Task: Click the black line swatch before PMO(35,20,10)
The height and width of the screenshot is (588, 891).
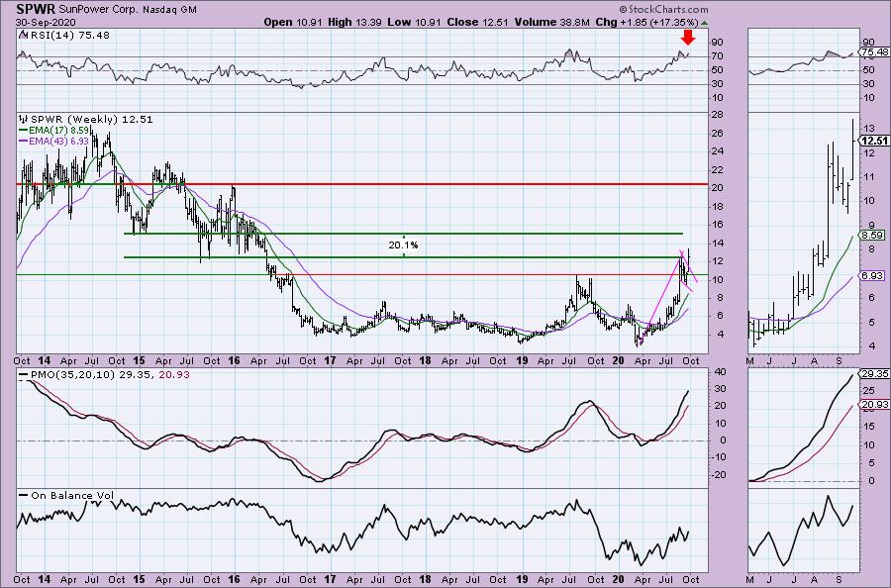Action: click(24, 375)
